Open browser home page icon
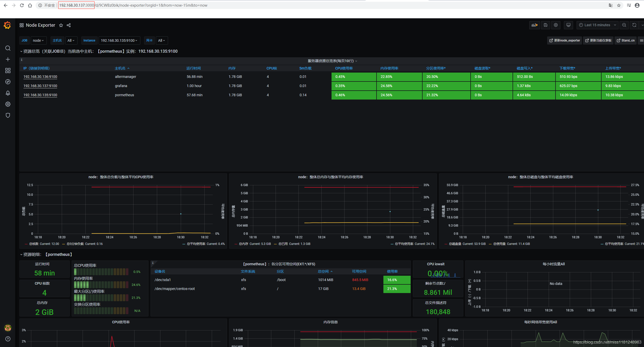The width and height of the screenshot is (644, 347). [x=30, y=5]
